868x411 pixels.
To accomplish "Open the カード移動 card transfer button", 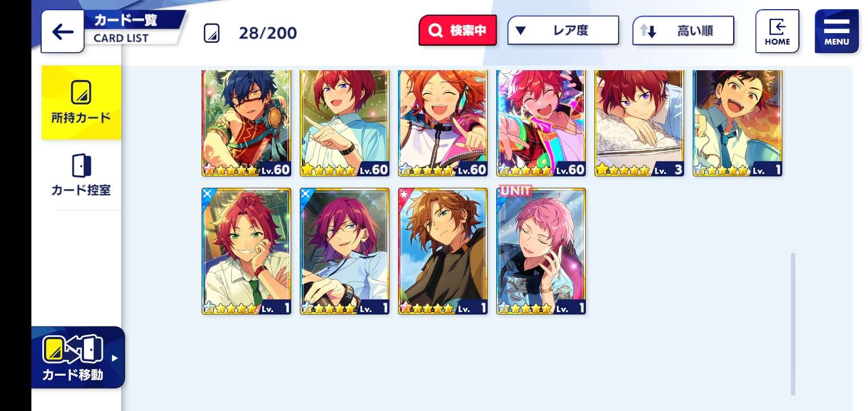I will [78, 357].
